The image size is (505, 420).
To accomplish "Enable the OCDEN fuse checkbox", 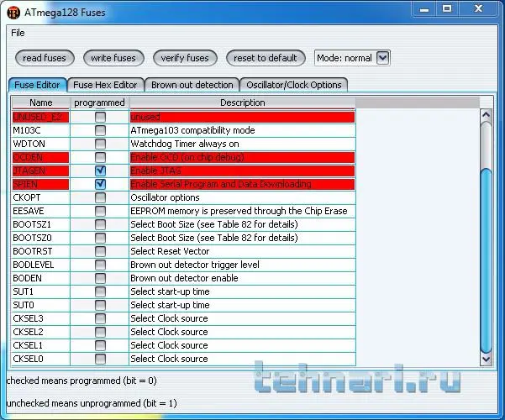I will click(x=100, y=157).
